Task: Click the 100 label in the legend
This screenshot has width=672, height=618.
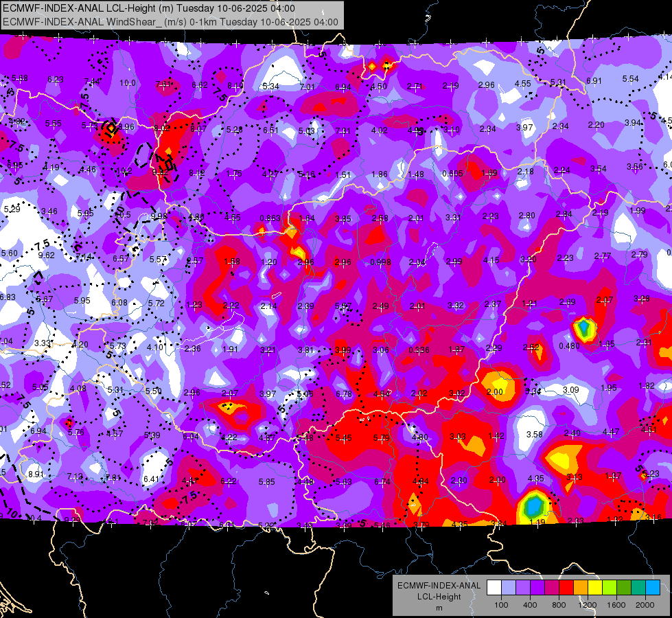Action: (501, 605)
